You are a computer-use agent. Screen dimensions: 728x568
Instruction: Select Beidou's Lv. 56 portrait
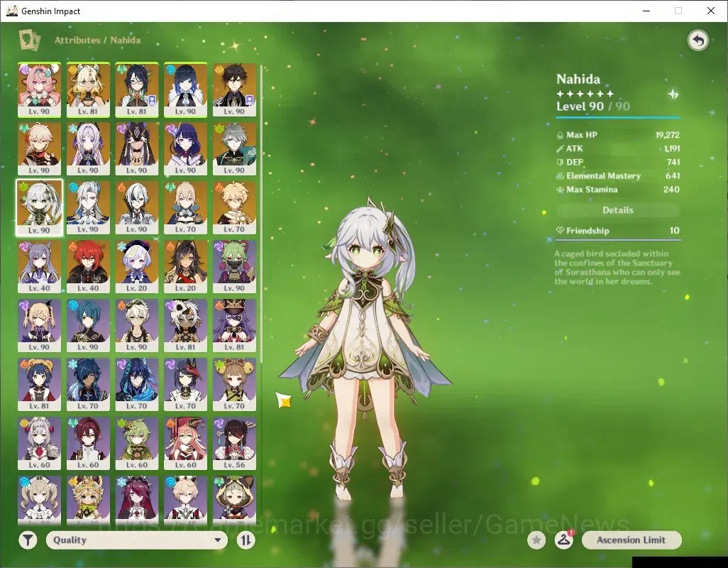[234, 444]
